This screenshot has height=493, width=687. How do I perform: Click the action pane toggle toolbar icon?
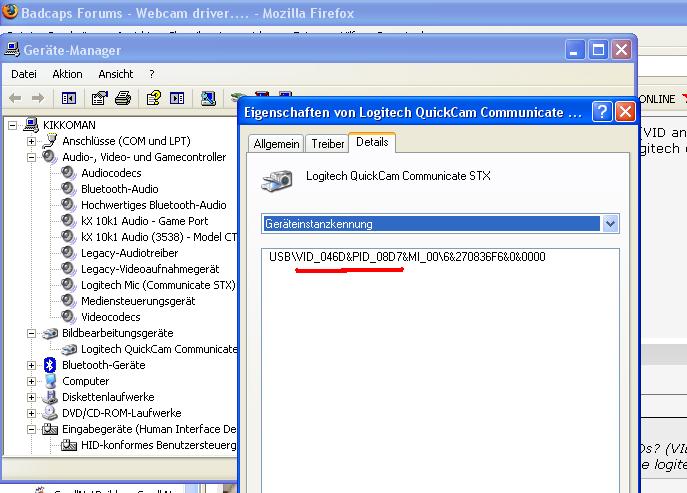[x=177, y=98]
